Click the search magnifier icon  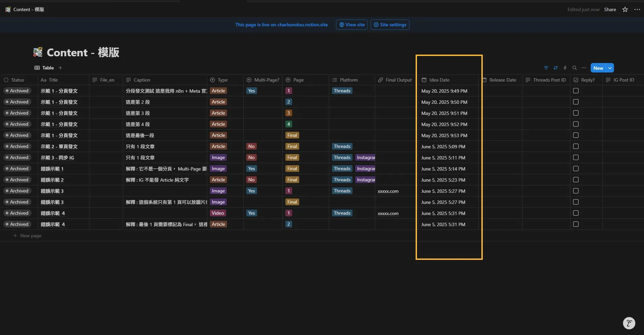(x=574, y=68)
